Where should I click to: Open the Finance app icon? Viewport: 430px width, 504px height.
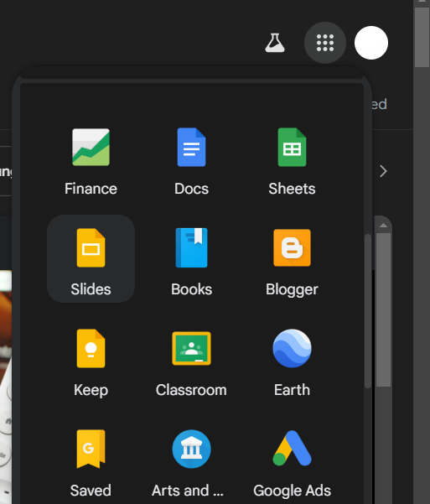[x=91, y=148]
